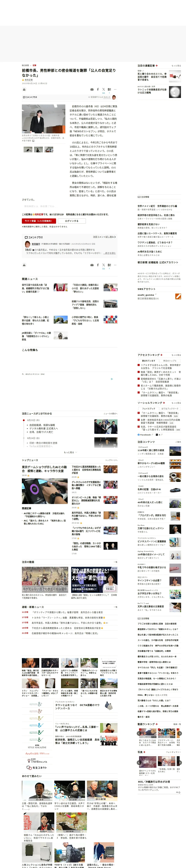The width and height of the screenshot is (186, 868).
Task: Open 世界ドメイン紀行 世界遺産のとびら編 link
Action: 157,206
